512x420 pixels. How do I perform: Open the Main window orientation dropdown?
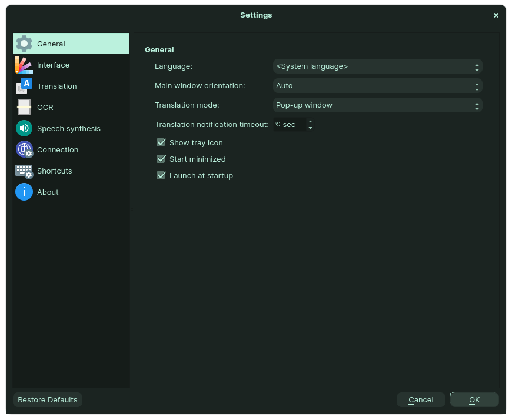tap(377, 86)
